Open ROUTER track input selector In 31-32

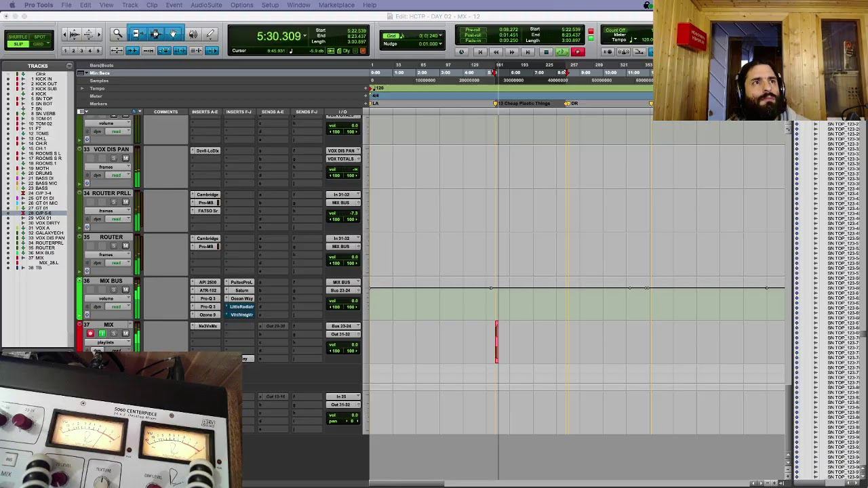(x=342, y=239)
